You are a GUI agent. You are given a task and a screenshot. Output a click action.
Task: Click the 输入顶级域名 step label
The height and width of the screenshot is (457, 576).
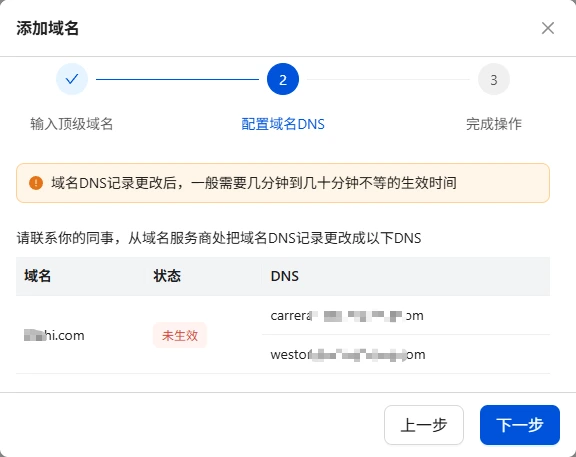pos(72,124)
